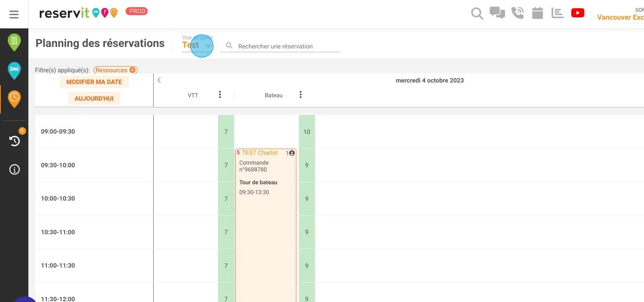The height and width of the screenshot is (302, 644).
Task: Open the history icon with notification badge
Action: pyautogui.click(x=14, y=141)
